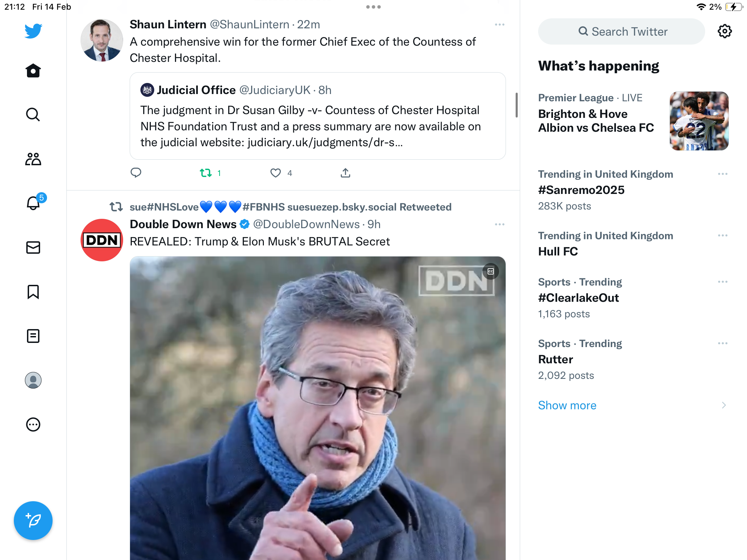
Task: Open the Lists icon in sidebar
Action: (33, 336)
